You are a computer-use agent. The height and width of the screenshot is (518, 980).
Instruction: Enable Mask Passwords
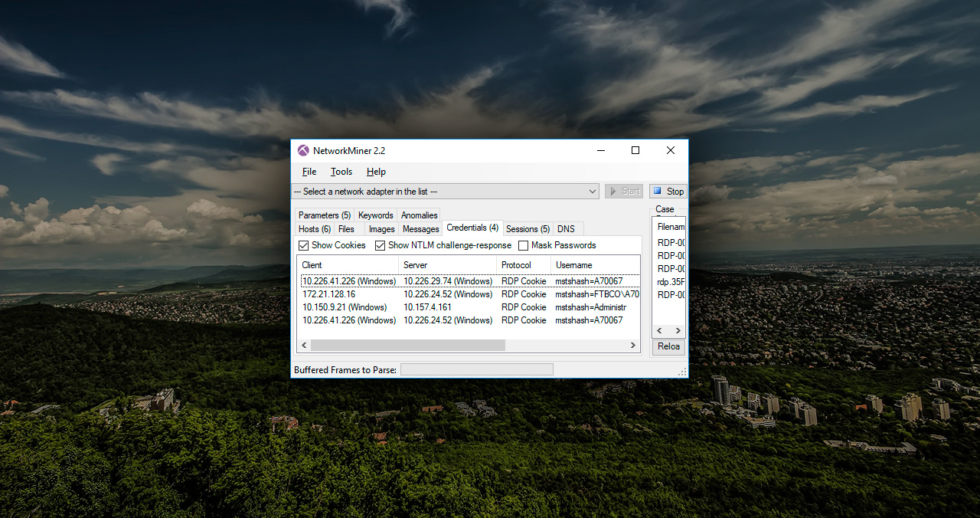pos(523,245)
